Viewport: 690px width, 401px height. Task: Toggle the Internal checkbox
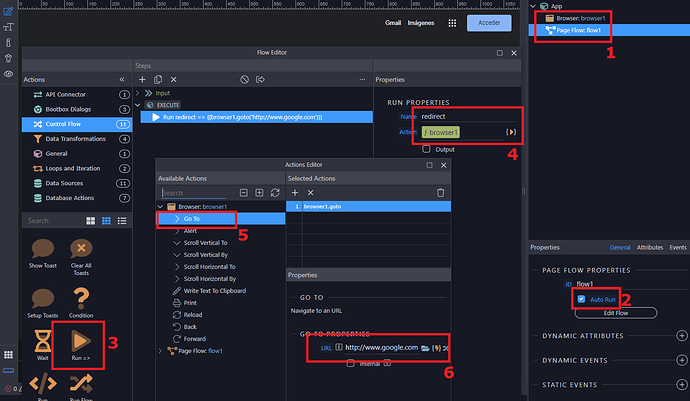pos(350,364)
